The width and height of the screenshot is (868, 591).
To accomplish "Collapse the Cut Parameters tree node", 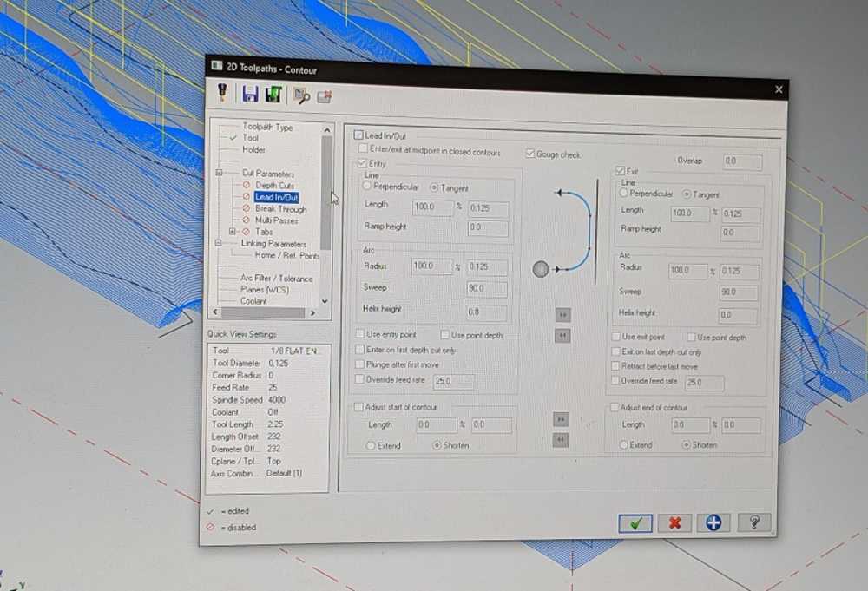I will click(x=220, y=174).
